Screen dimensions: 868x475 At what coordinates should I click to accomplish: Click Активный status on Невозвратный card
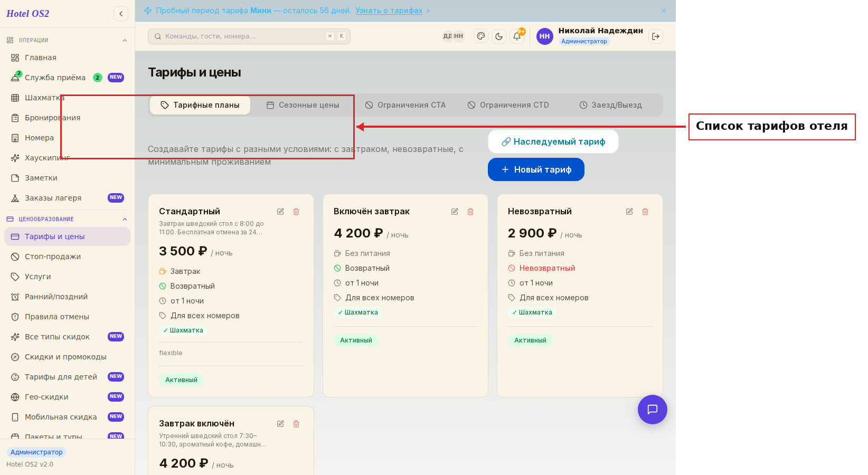click(x=530, y=340)
